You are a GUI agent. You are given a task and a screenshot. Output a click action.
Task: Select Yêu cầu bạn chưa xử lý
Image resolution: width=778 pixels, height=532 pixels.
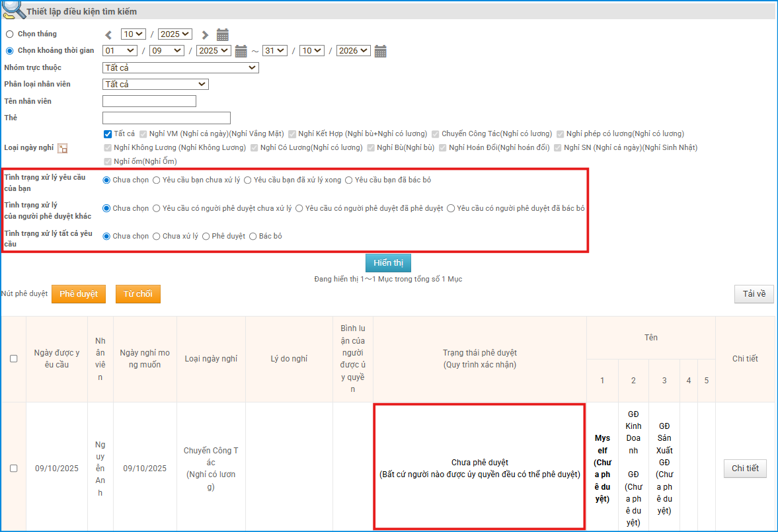[x=156, y=180]
